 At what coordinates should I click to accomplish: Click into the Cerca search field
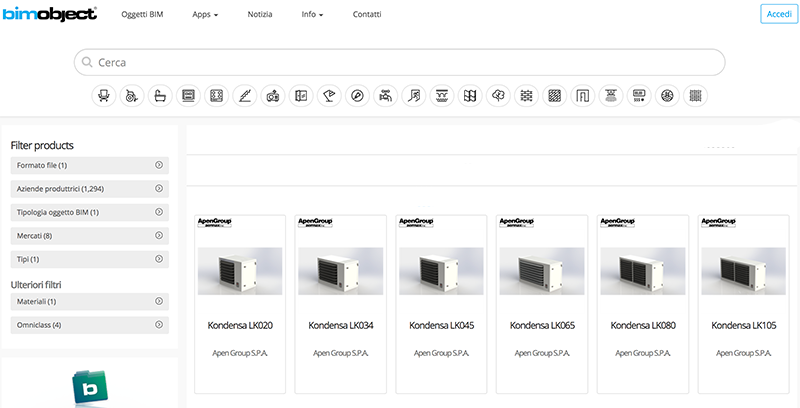[399, 62]
